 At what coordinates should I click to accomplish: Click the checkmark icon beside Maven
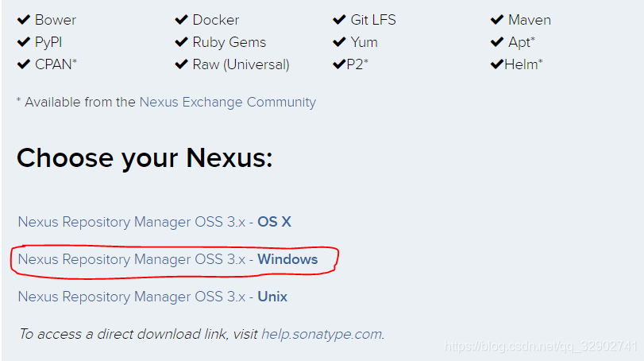497,19
